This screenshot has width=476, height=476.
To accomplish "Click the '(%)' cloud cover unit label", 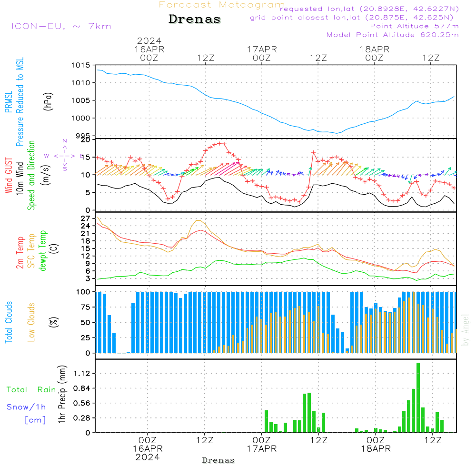I will click(53, 322).
